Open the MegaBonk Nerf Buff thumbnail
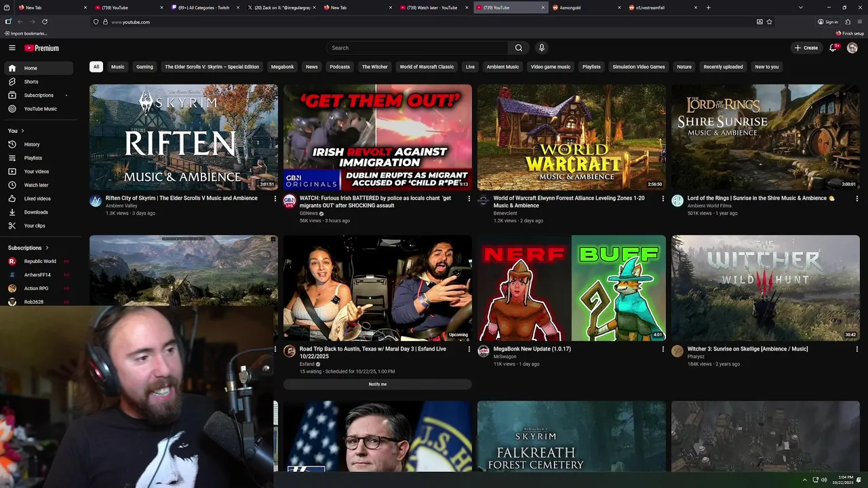 coord(572,288)
